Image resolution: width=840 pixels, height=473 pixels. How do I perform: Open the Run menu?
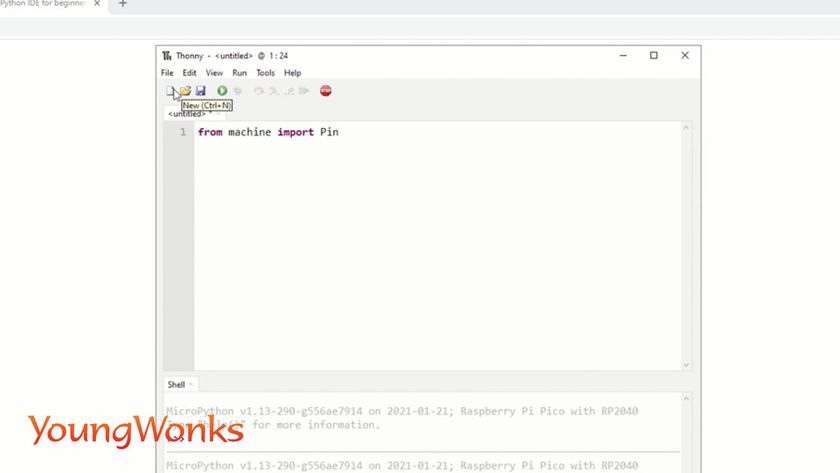239,73
